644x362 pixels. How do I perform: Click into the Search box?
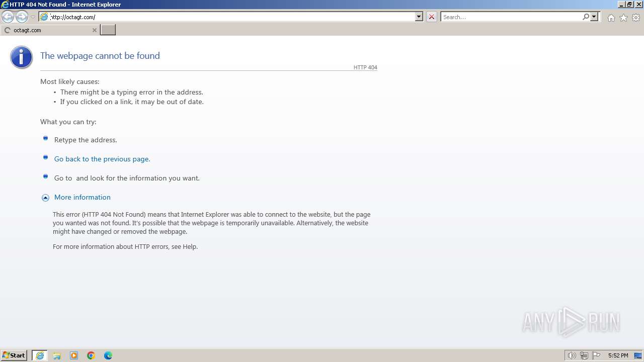click(x=511, y=17)
